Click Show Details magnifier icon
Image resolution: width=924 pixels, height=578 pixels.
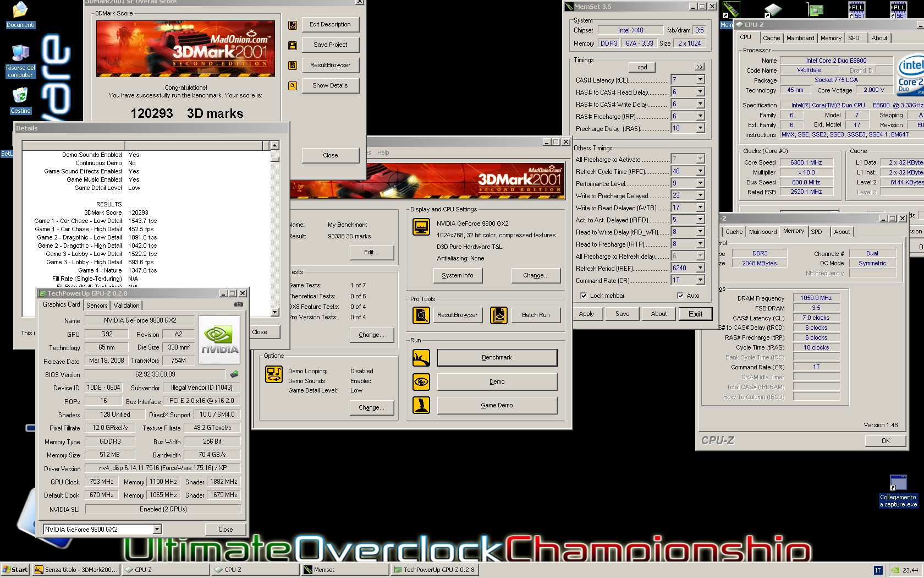tap(293, 86)
